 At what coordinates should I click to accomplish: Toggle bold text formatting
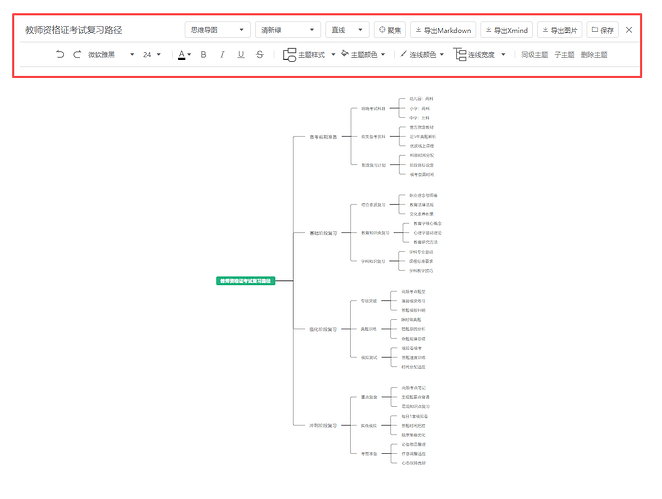coord(204,55)
